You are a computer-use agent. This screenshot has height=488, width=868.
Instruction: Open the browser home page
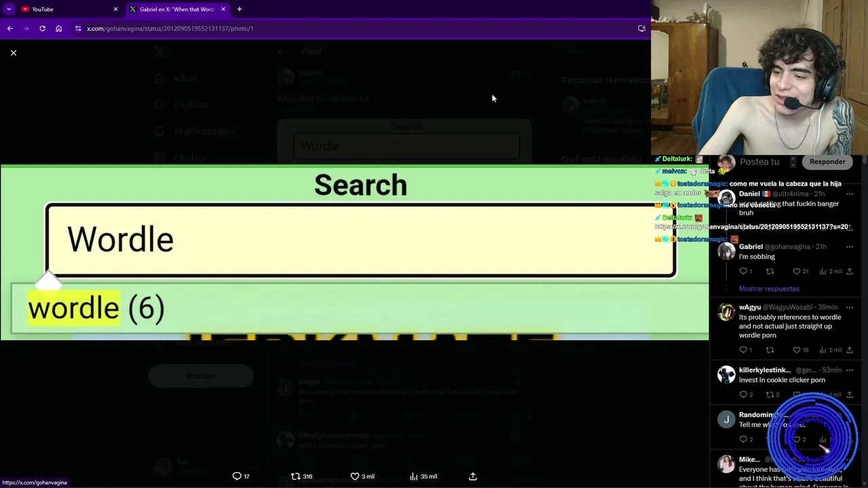pos(58,28)
